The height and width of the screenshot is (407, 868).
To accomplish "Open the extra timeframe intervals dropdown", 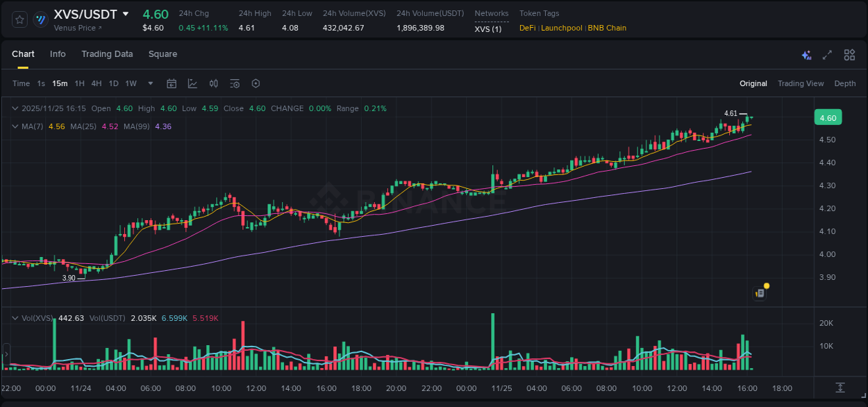I will pyautogui.click(x=149, y=83).
